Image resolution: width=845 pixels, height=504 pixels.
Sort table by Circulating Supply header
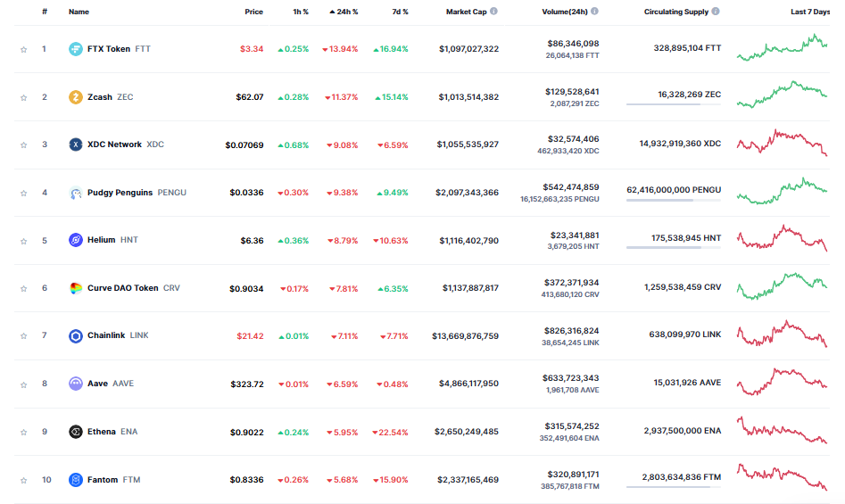[x=676, y=12]
